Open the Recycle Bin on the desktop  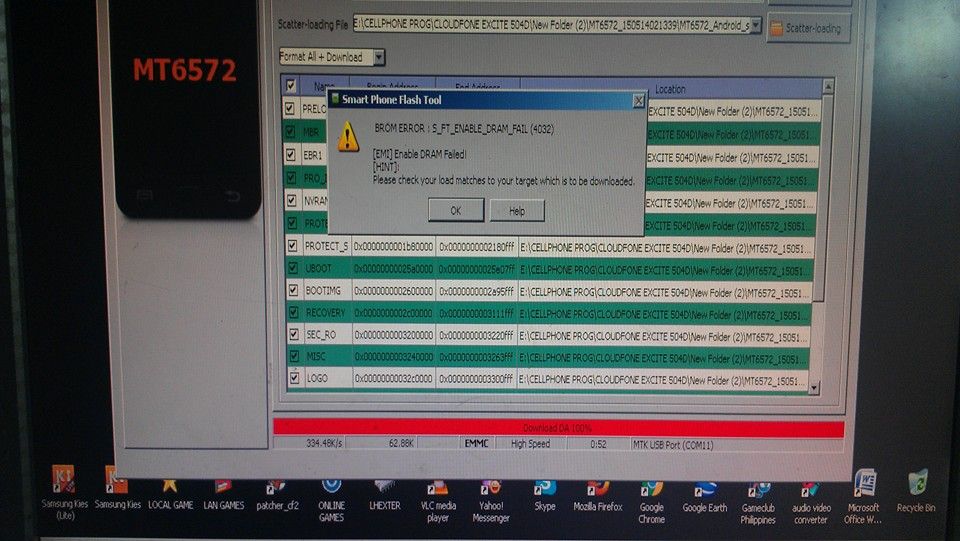[916, 491]
